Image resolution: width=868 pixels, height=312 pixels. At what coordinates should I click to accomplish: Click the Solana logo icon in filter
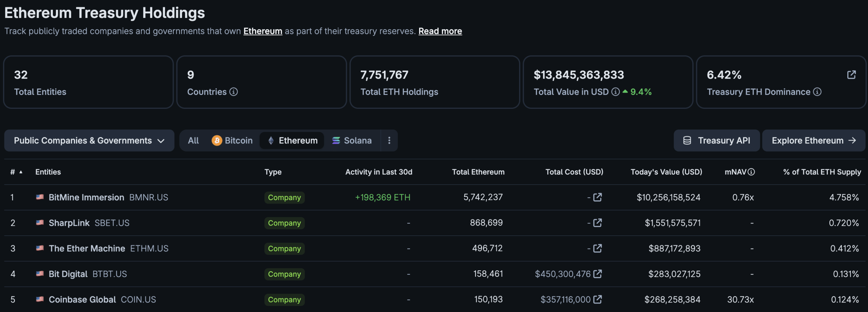[336, 140]
